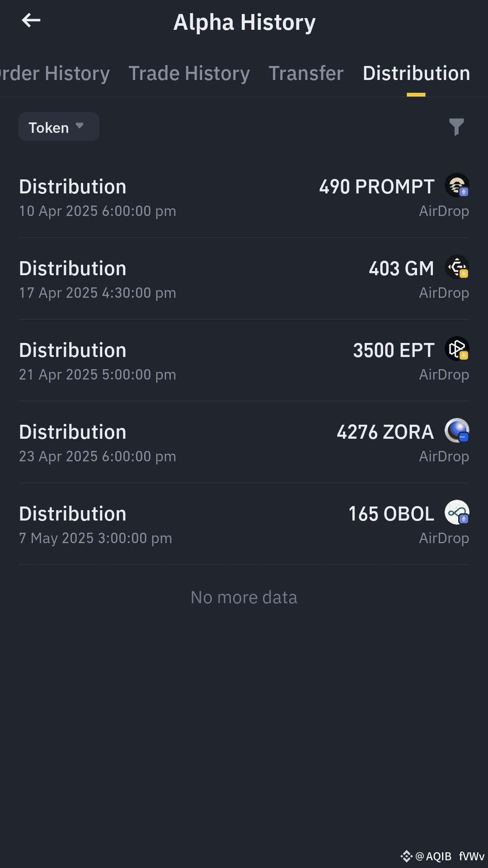
Task: View the 4276 ZORA airdrop record
Action: tap(244, 442)
